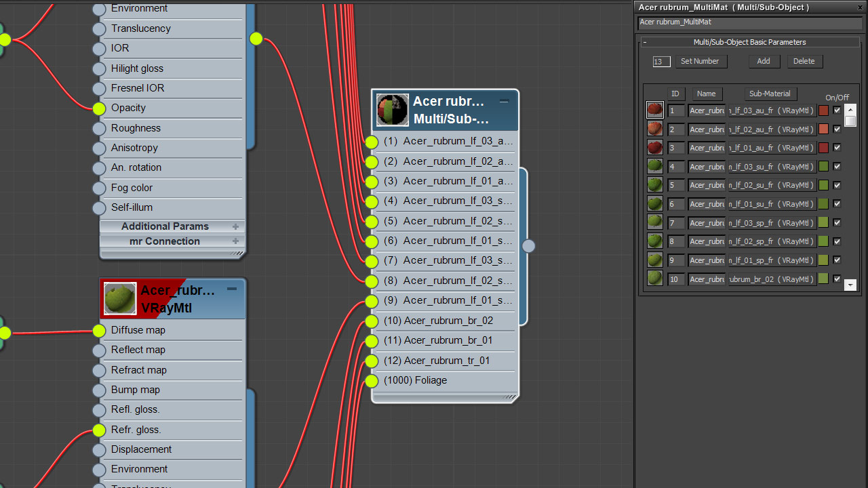Toggle On/Off checkbox for sub-material ID 2
Image resolution: width=868 pixels, height=488 pixels.
pyautogui.click(x=837, y=129)
